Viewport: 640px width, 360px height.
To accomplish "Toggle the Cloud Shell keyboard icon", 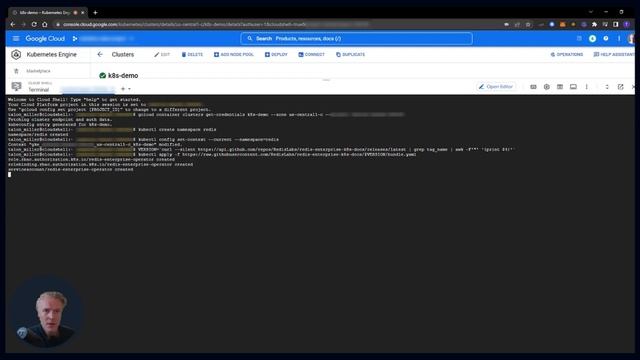I will [x=533, y=87].
